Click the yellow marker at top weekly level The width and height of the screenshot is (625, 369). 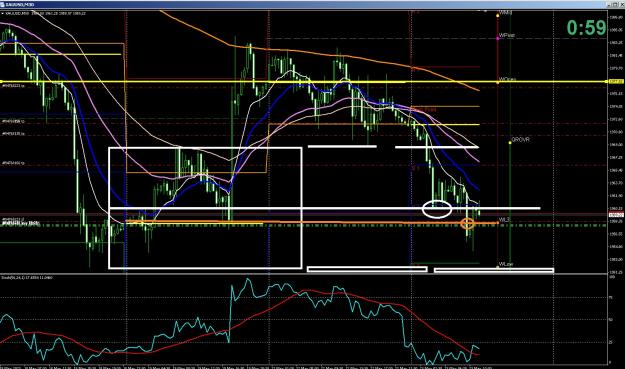pyautogui.click(x=497, y=16)
